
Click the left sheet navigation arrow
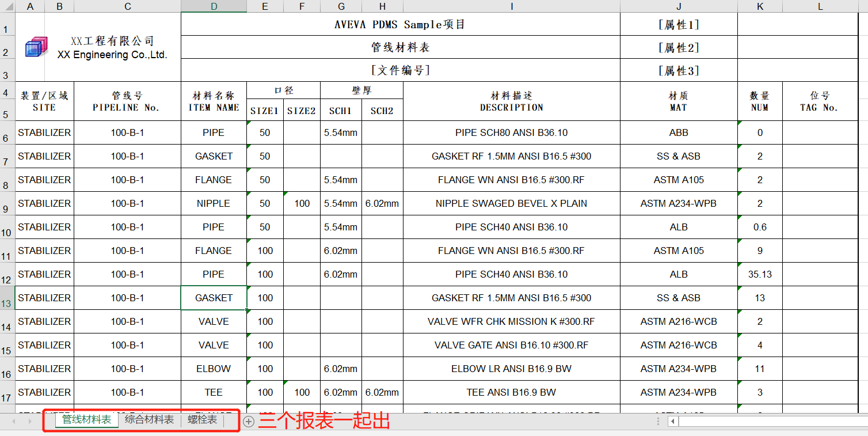[13, 421]
